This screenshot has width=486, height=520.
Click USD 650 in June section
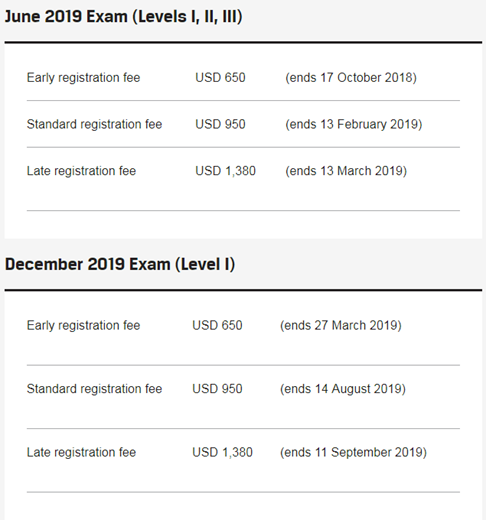tap(220, 78)
